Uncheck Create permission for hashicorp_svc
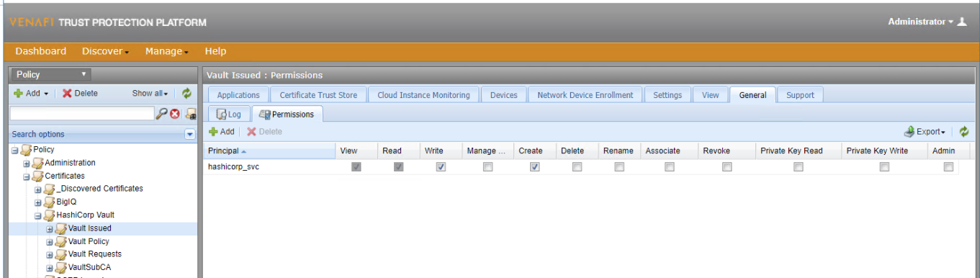The width and height of the screenshot is (980, 278). 535,167
